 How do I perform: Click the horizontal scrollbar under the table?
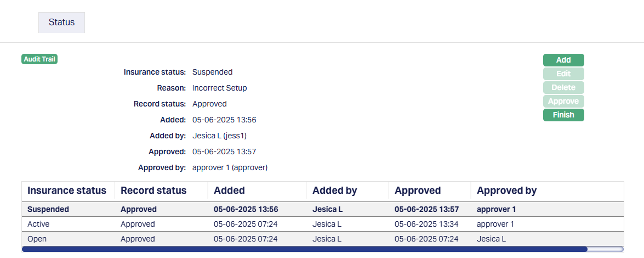(x=304, y=249)
